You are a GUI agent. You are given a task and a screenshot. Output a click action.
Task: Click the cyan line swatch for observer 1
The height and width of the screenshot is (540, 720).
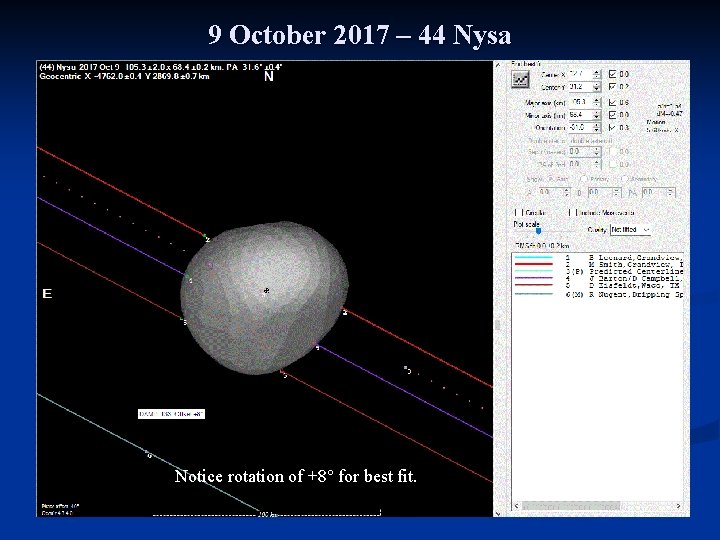[x=534, y=258]
